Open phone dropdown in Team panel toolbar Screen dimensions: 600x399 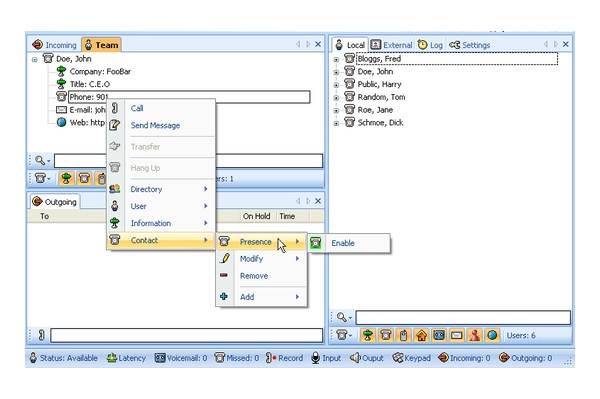(42, 178)
